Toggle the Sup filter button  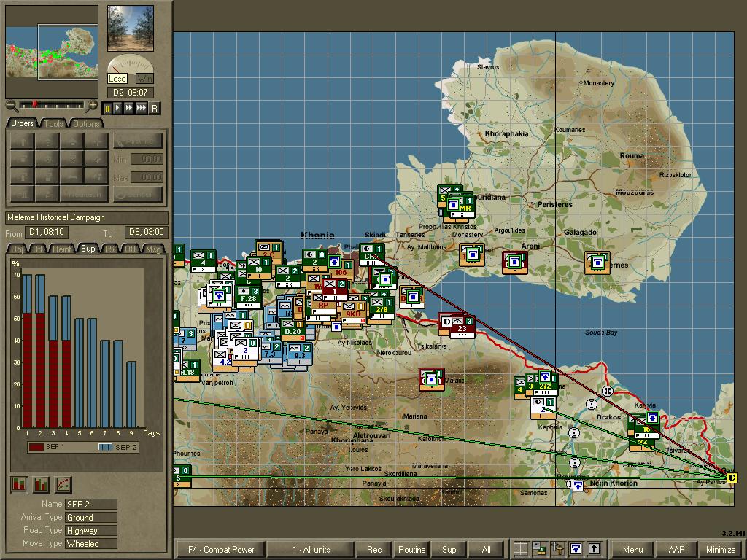(449, 550)
